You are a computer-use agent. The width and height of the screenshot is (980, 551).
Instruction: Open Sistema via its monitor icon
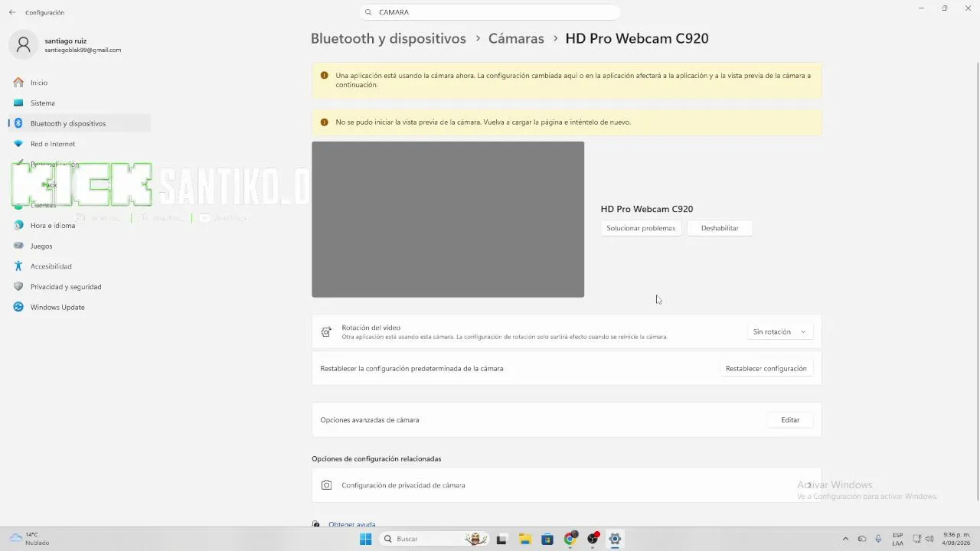click(18, 103)
